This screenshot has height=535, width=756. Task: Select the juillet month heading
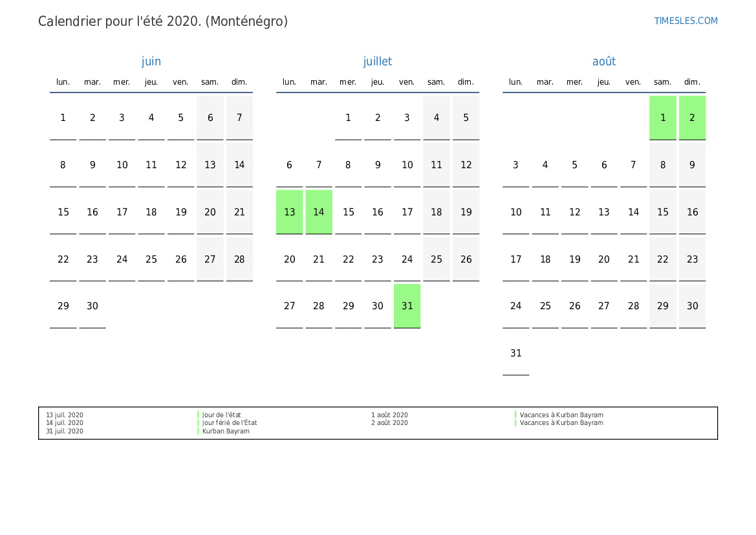tap(378, 61)
